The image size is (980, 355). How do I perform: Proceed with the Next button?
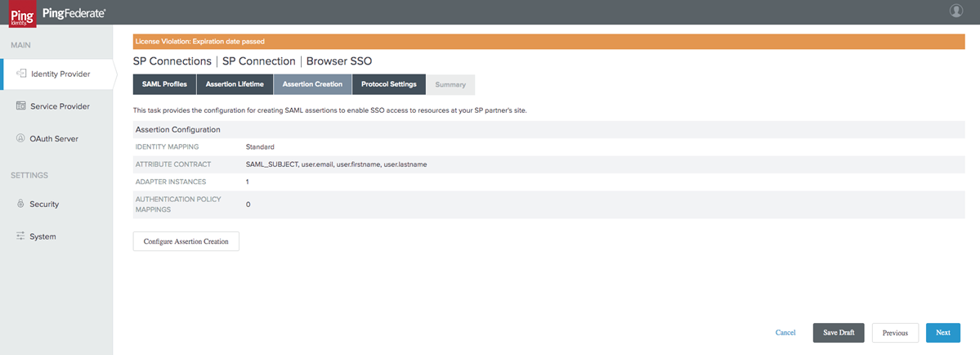pyautogui.click(x=943, y=333)
